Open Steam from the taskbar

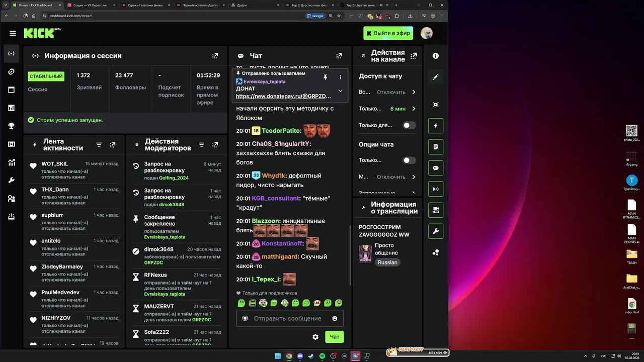coord(311,356)
